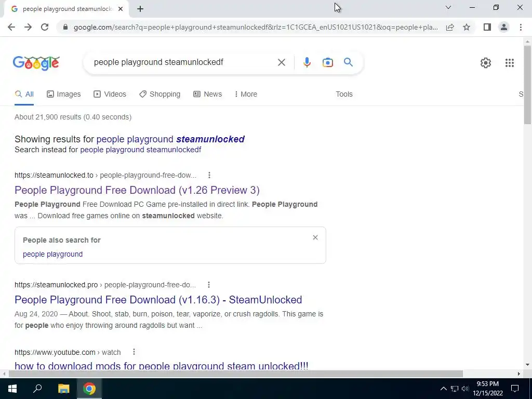Open the Google apps grid

click(509, 63)
